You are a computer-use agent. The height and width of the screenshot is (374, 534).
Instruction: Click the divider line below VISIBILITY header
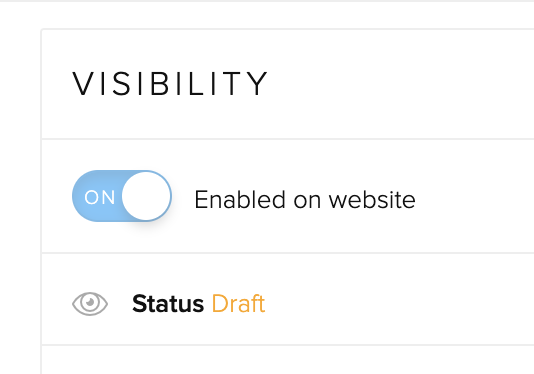[287, 139]
